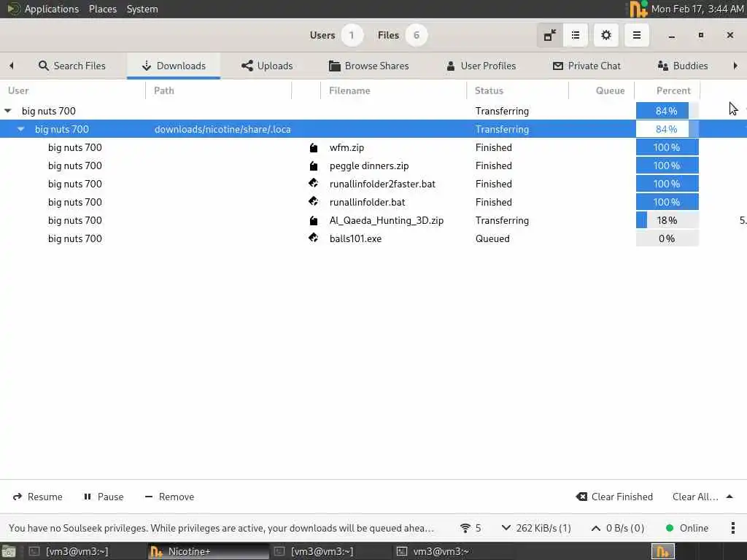Image resolution: width=747 pixels, height=560 pixels.
Task: Click the runallinfolder2faster.bat filename
Action: click(x=382, y=184)
